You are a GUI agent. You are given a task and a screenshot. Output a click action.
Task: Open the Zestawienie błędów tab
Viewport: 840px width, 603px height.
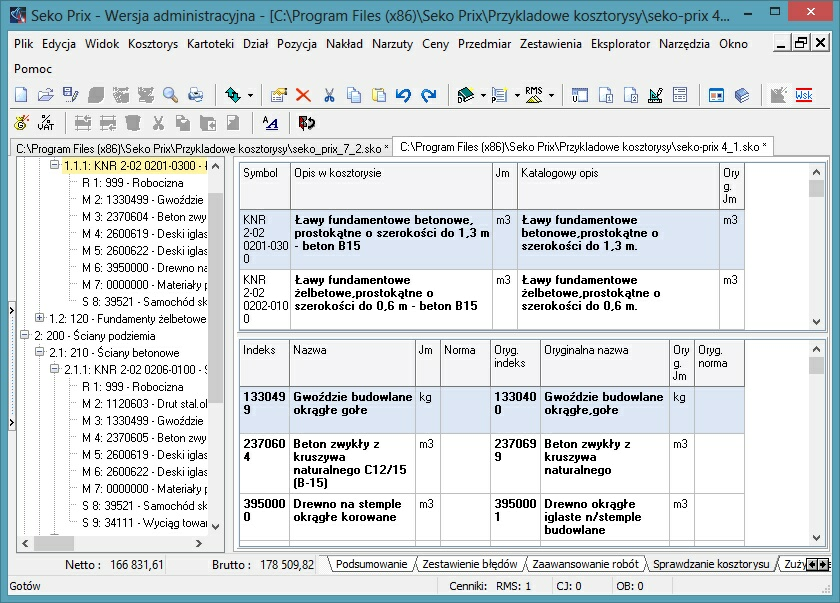point(470,564)
